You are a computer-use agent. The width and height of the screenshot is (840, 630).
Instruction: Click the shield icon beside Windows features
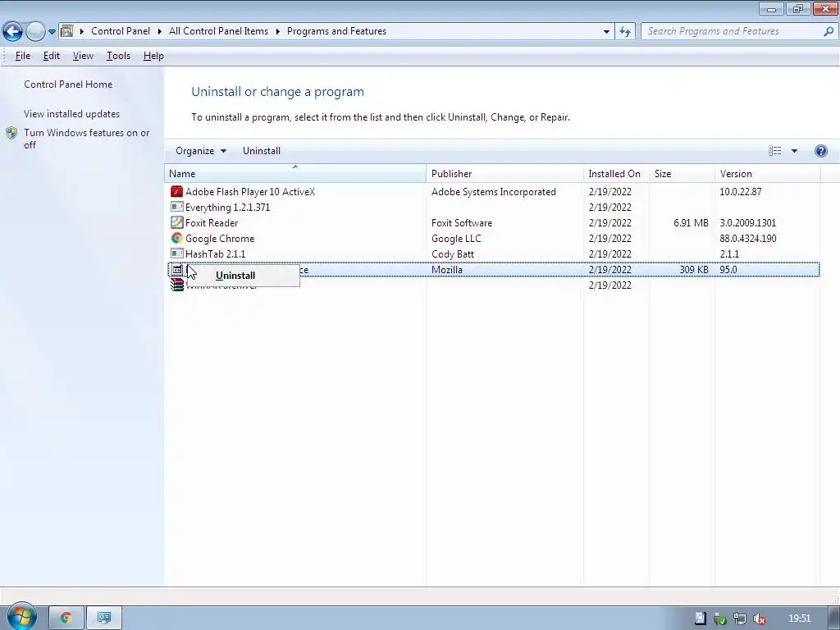click(x=11, y=133)
